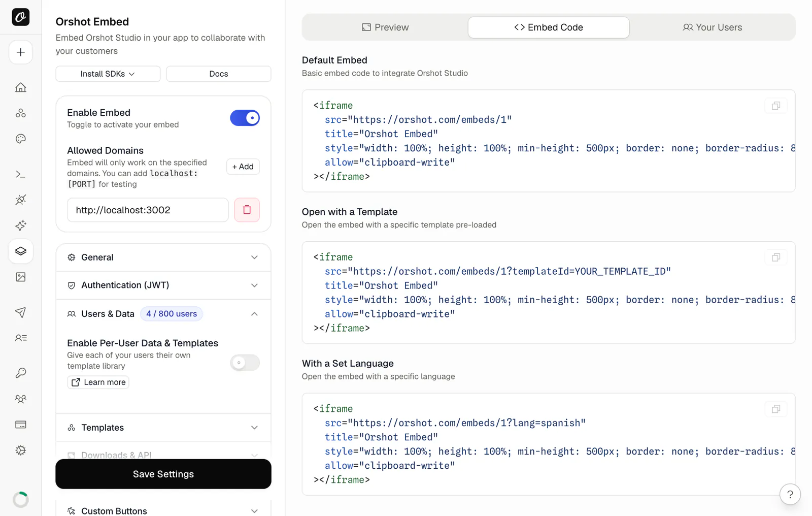Open the image gallery icon in the sidebar
812x516 pixels.
click(21, 277)
